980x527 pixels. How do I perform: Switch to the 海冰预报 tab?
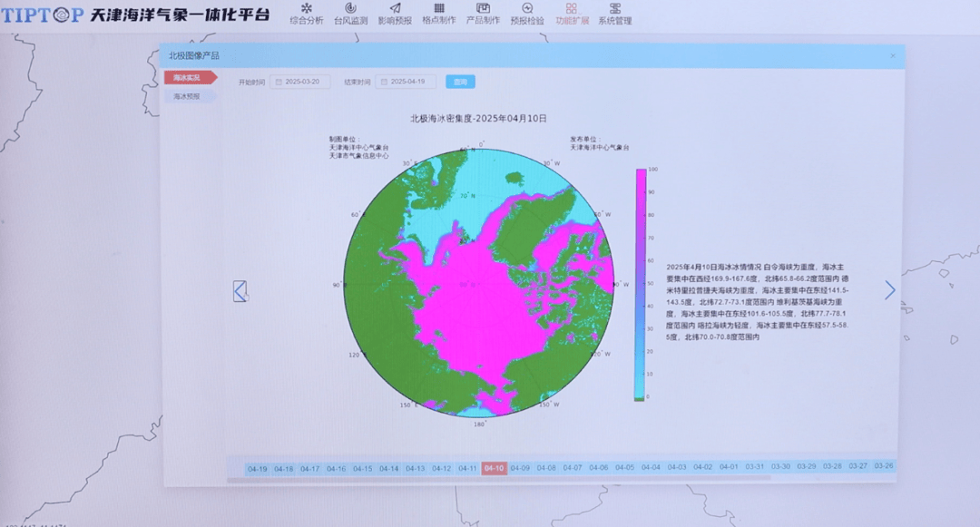(x=188, y=95)
